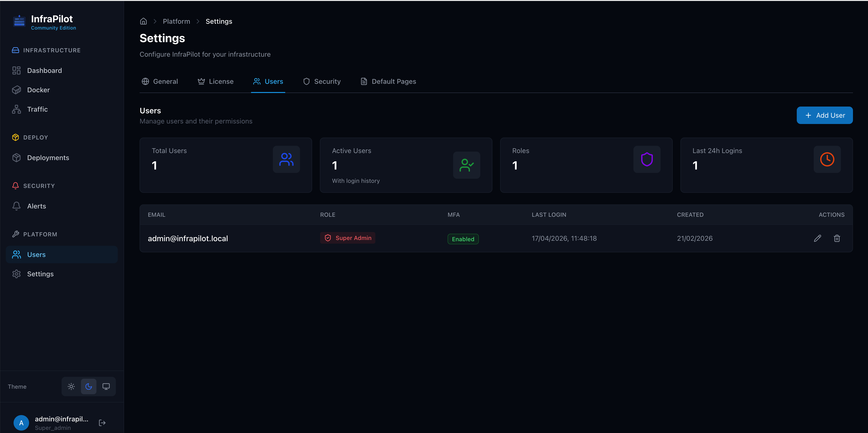The width and height of the screenshot is (868, 433).
Task: Click the EMAIL column header
Action: pos(157,215)
